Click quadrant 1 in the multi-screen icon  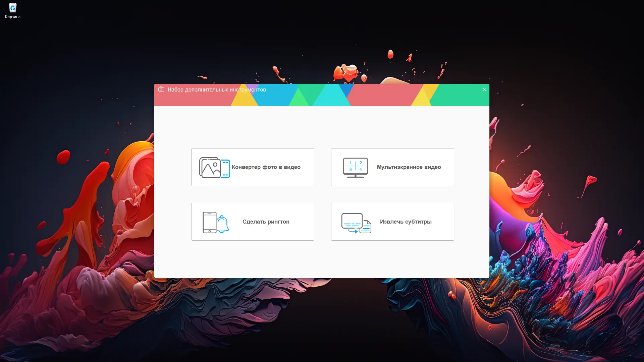click(x=351, y=163)
